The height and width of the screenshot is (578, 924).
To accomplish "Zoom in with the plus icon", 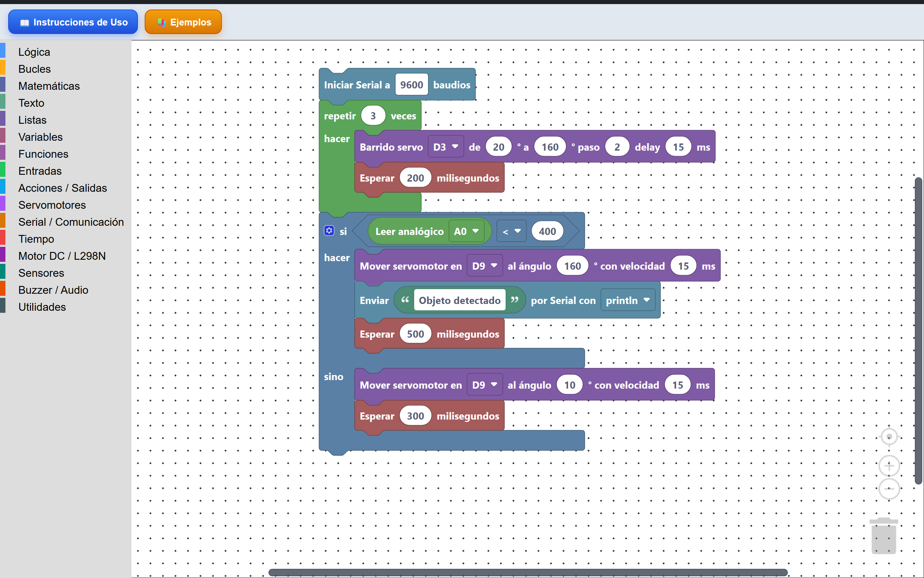I will [x=889, y=466].
